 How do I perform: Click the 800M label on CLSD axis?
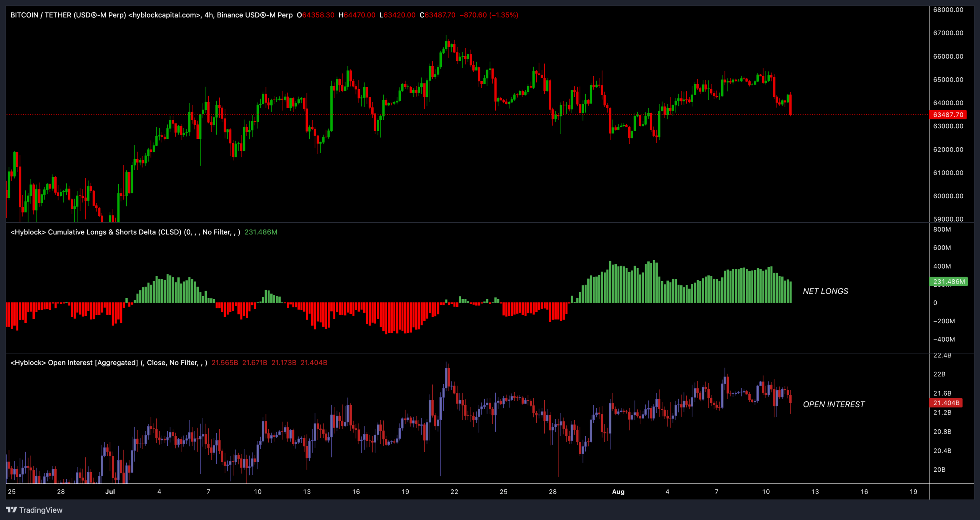[x=942, y=229]
